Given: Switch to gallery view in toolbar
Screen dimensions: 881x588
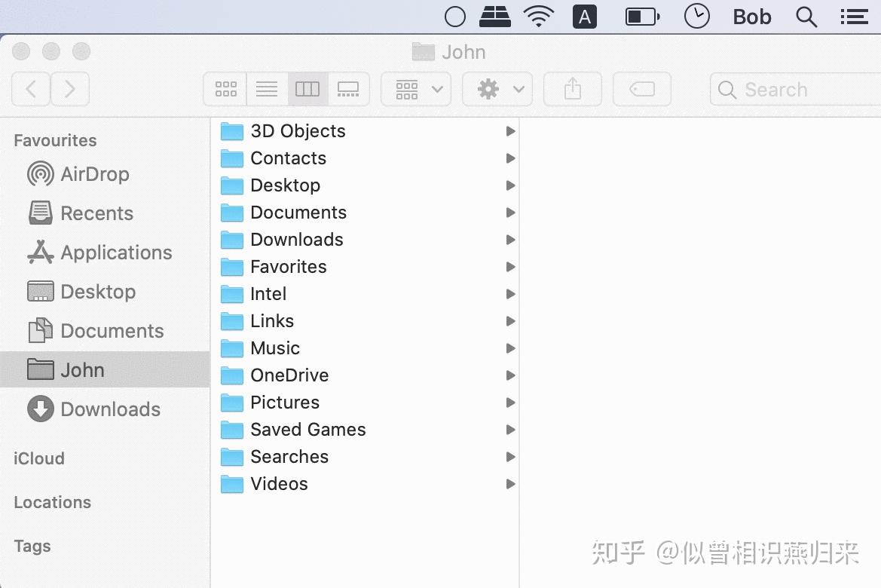Looking at the screenshot, I should [348, 89].
